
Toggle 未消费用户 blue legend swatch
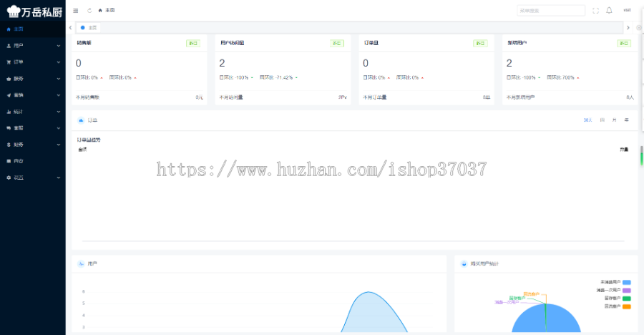(626, 282)
